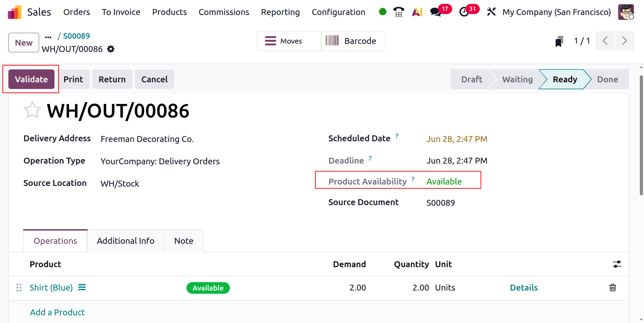The height and width of the screenshot is (323, 644).
Task: Click the Print button
Action: pos(73,79)
